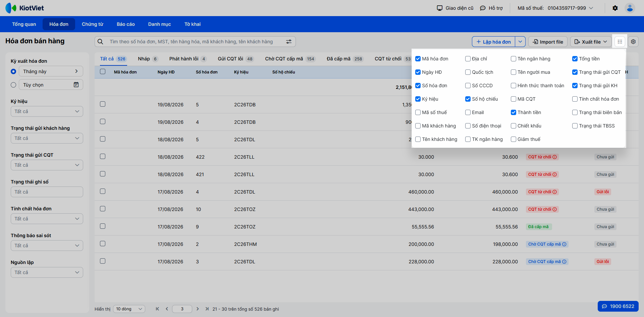Switch to Phát hành lỗi tab
The image size is (644, 317).
coord(187,59)
